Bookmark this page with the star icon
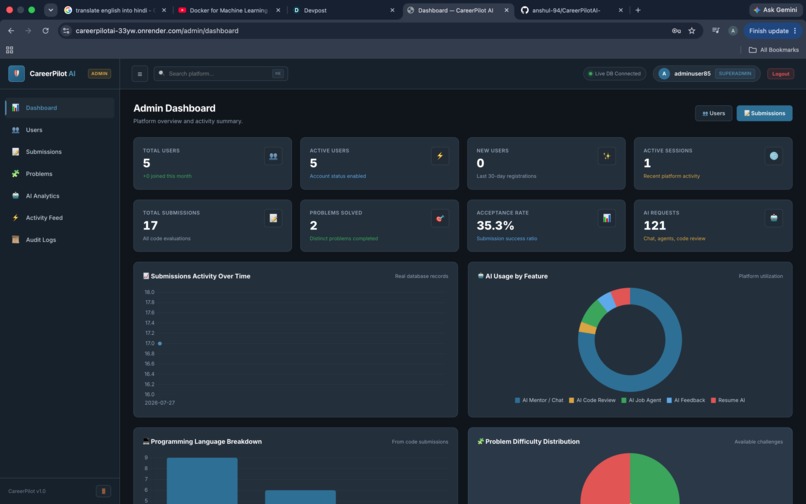 click(x=692, y=31)
